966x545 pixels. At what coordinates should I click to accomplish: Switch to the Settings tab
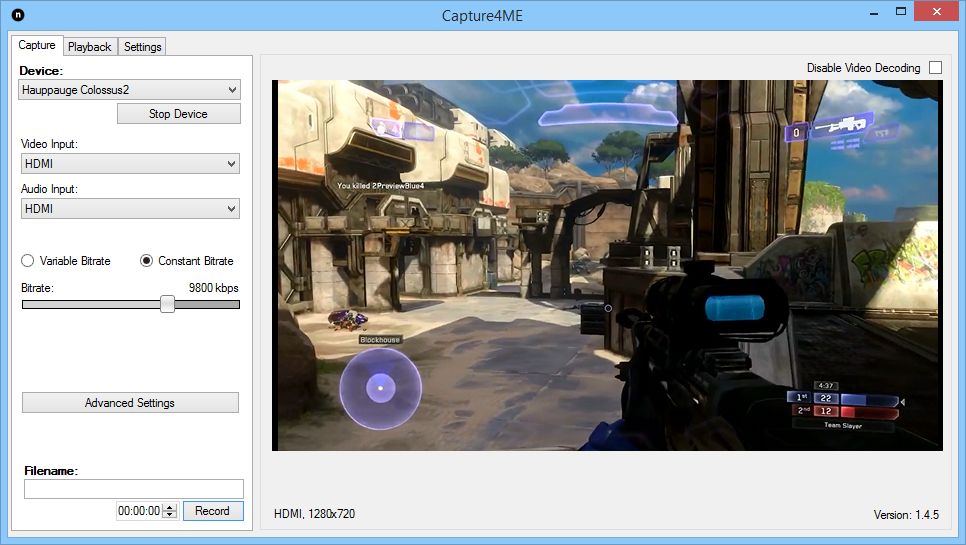(142, 47)
